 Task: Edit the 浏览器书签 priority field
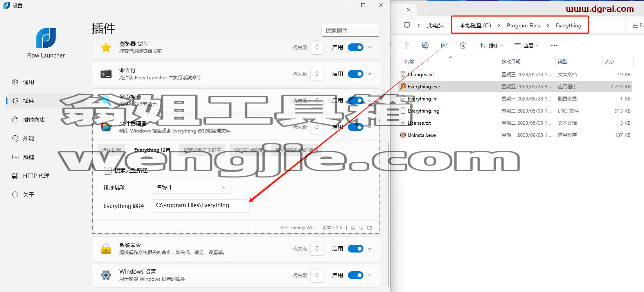tap(317, 47)
